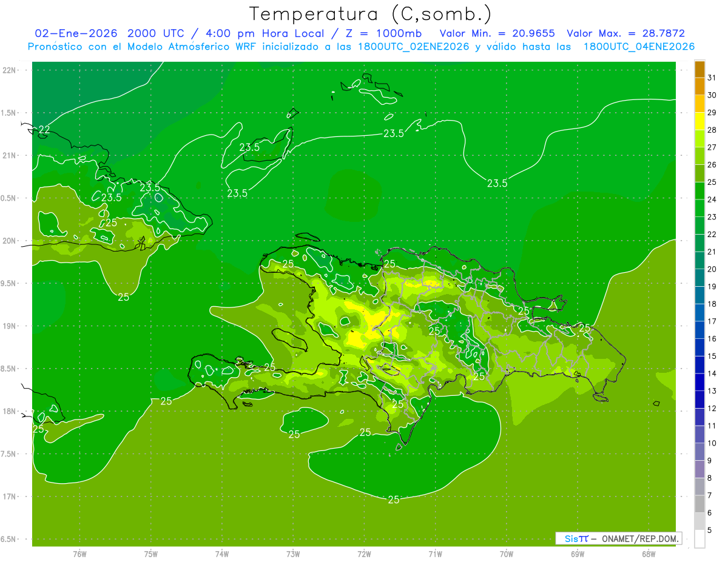
Task: Pick the orange swatch between 30 and 31
Action: [x=699, y=86]
